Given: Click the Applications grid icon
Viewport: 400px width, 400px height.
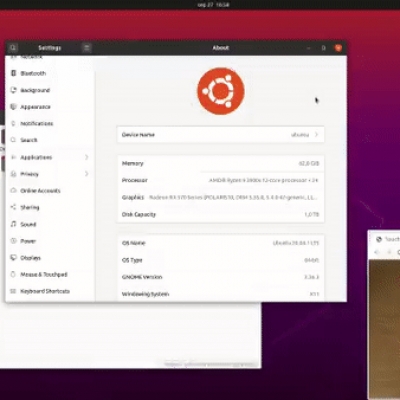Looking at the screenshot, I should pos(13,157).
